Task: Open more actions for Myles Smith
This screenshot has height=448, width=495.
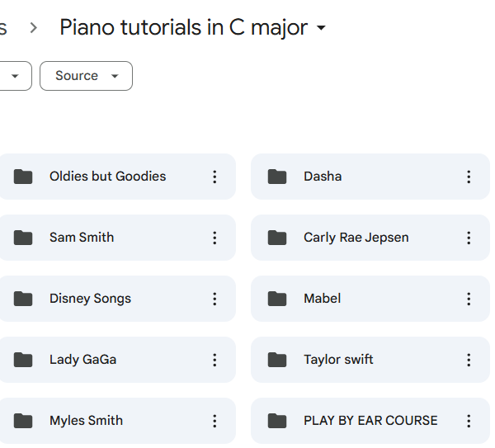Action: 214,421
